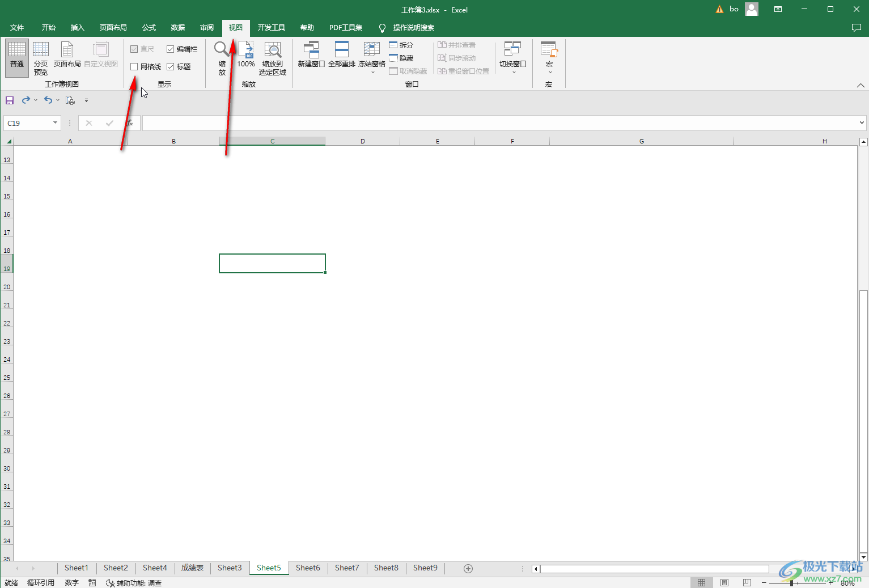Select the Sheet6 tab

tap(308, 568)
